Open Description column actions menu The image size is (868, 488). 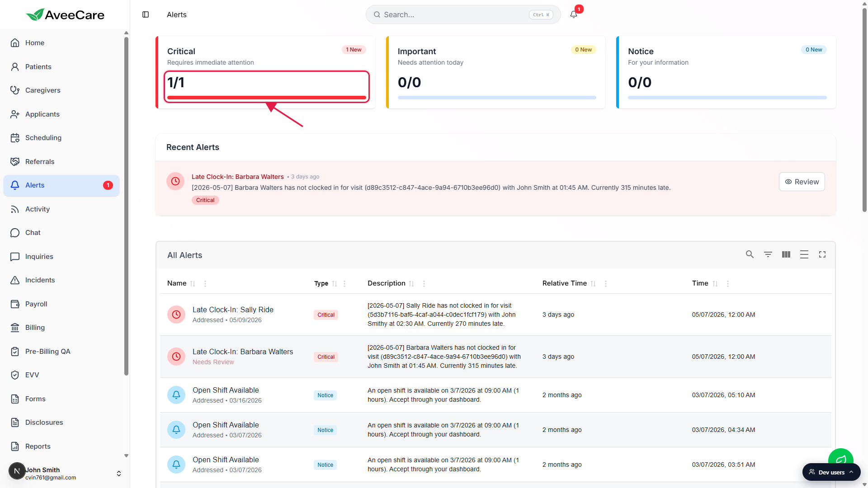coord(424,284)
